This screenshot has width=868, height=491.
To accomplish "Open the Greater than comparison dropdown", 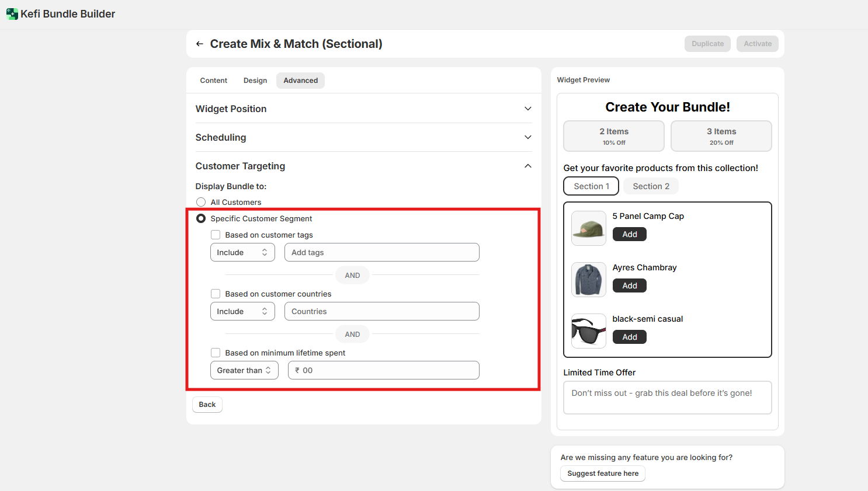I will [244, 370].
